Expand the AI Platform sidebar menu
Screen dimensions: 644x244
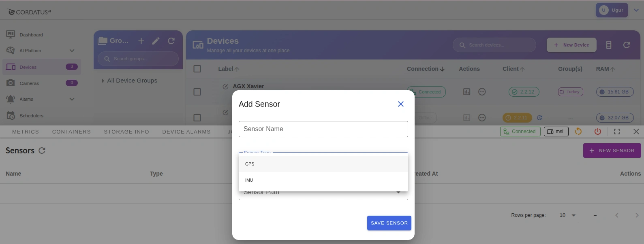(x=72, y=51)
